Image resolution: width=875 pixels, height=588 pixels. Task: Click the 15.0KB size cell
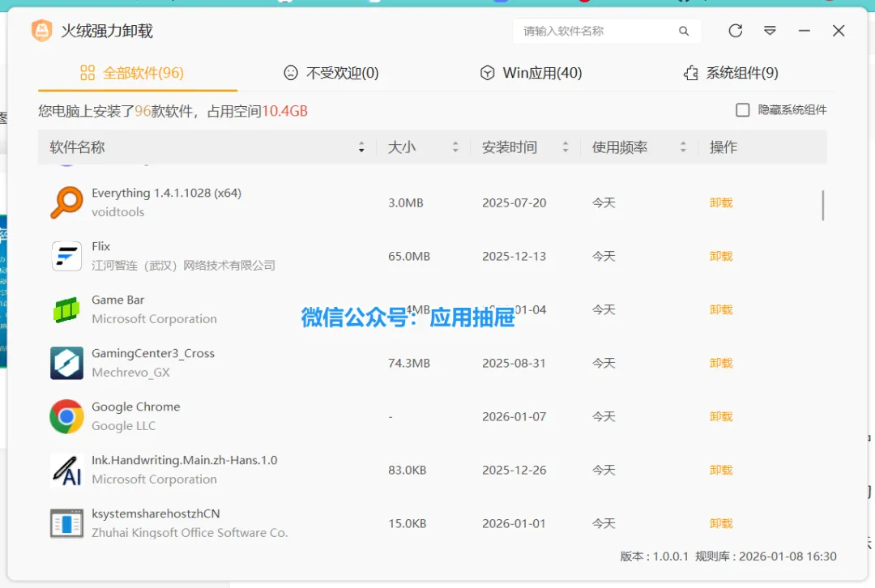(x=408, y=524)
